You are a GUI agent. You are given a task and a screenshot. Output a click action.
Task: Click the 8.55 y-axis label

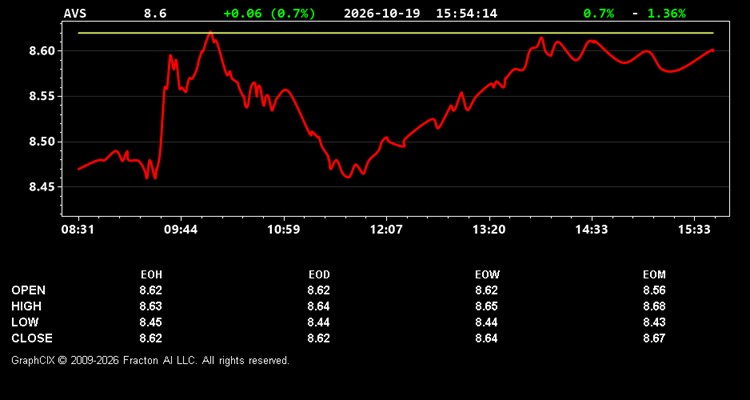[x=43, y=96]
